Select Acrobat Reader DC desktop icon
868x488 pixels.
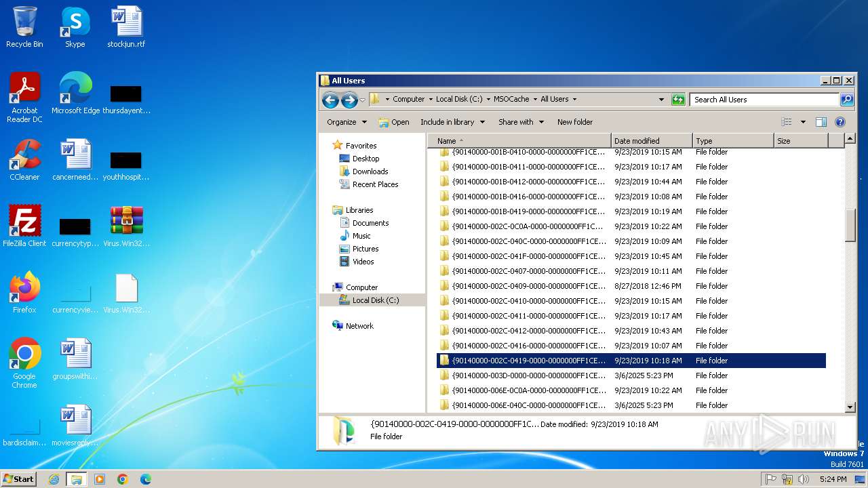[24, 98]
